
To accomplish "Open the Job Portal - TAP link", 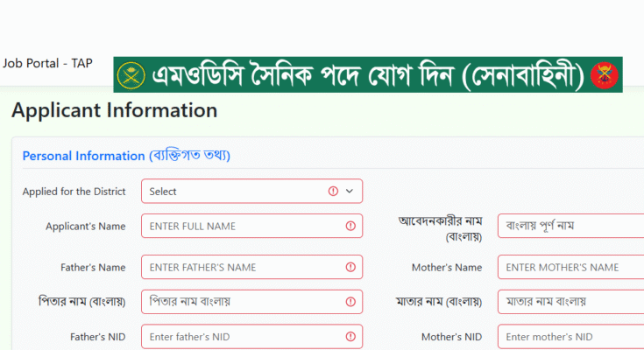I will pos(47,63).
